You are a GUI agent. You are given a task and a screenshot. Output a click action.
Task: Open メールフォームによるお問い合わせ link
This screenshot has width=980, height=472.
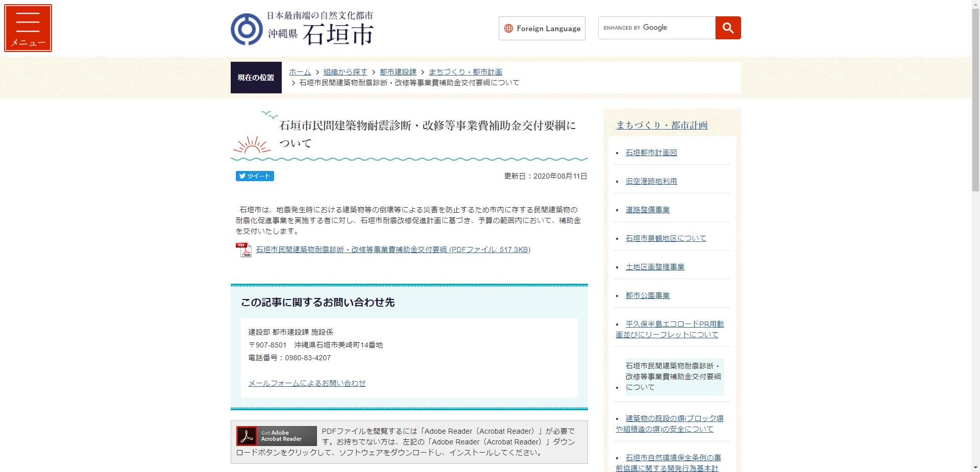tap(307, 383)
